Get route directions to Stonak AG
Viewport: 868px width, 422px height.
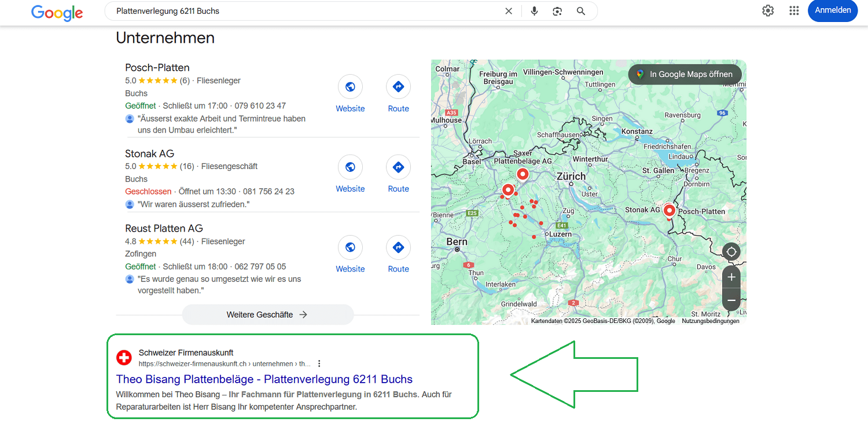(x=398, y=167)
